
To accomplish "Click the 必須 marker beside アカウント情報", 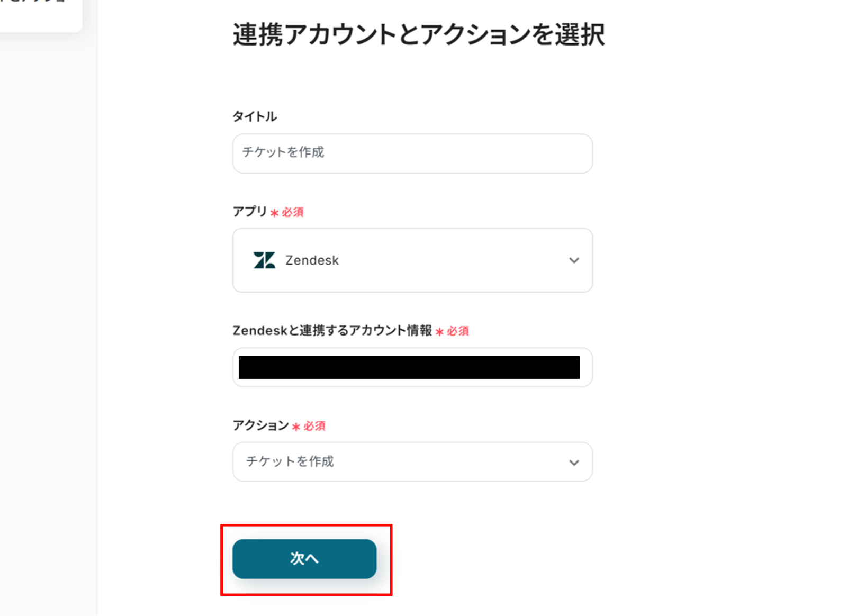I will pos(458,331).
